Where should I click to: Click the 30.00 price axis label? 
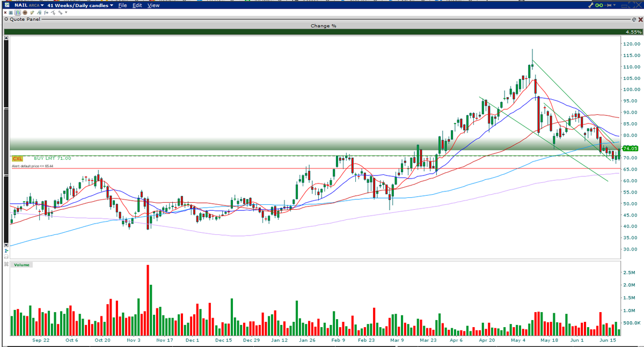(x=631, y=249)
